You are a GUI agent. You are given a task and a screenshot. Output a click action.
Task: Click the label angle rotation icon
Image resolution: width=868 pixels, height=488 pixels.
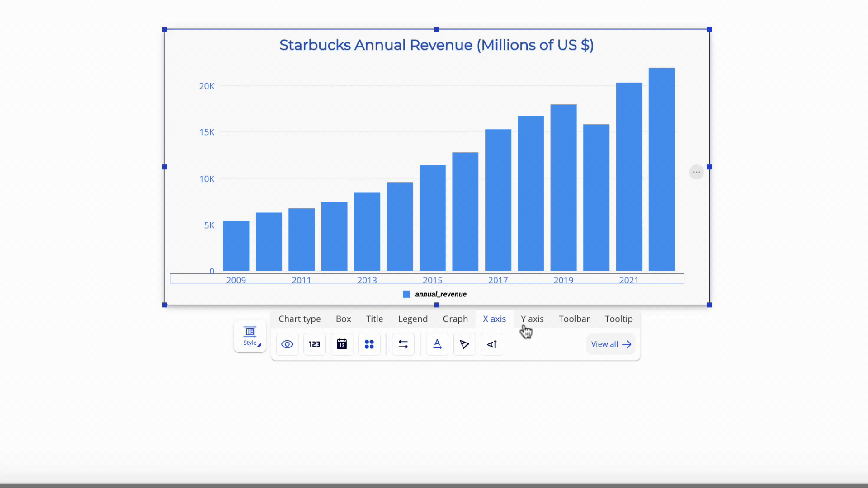(464, 344)
